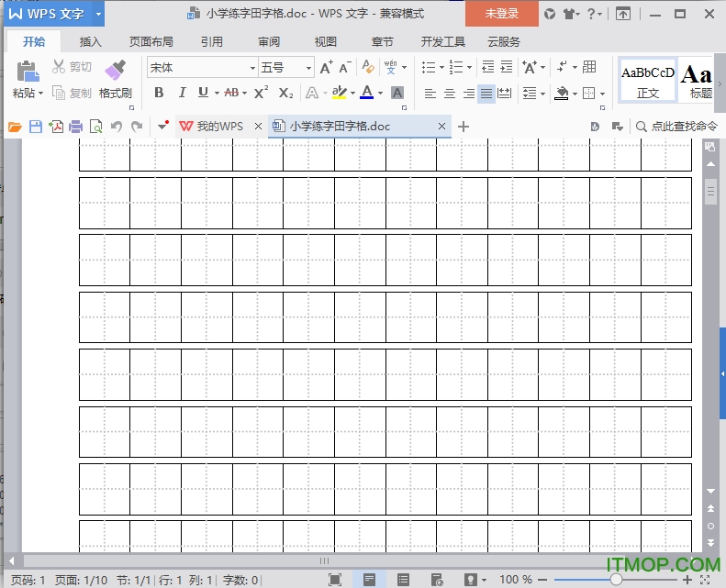Increase paragraph indent
The width and height of the screenshot is (726, 588).
tap(507, 67)
